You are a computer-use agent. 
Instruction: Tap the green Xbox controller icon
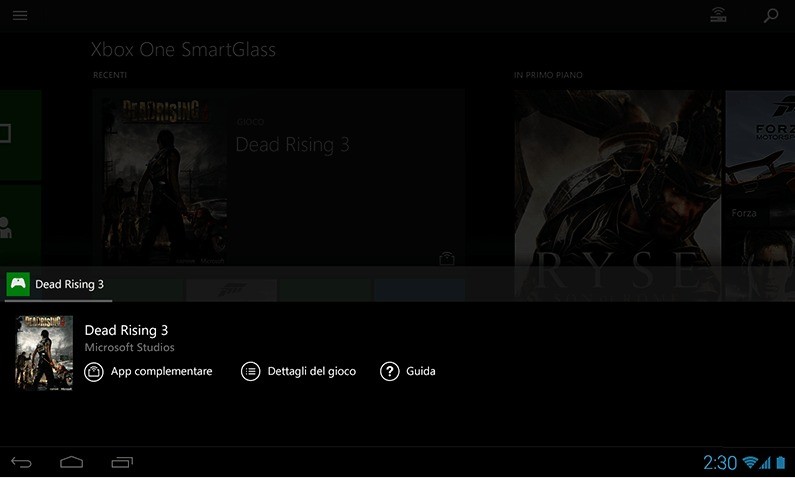click(x=18, y=284)
